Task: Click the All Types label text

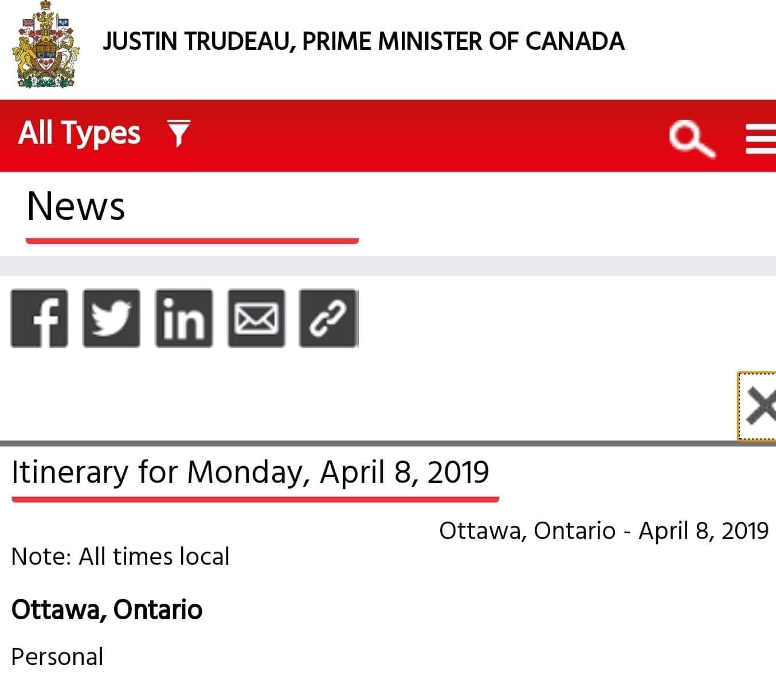Action: [x=79, y=134]
